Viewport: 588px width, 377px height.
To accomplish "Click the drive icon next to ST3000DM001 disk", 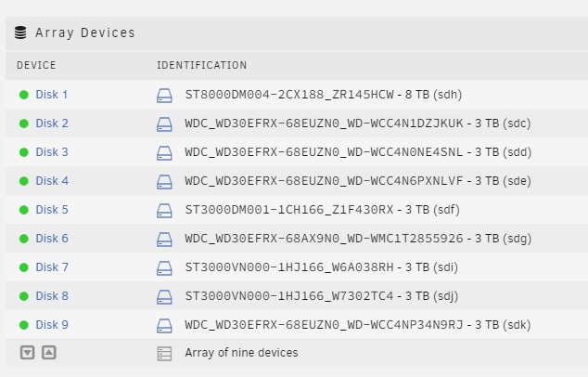I will tap(164, 211).
